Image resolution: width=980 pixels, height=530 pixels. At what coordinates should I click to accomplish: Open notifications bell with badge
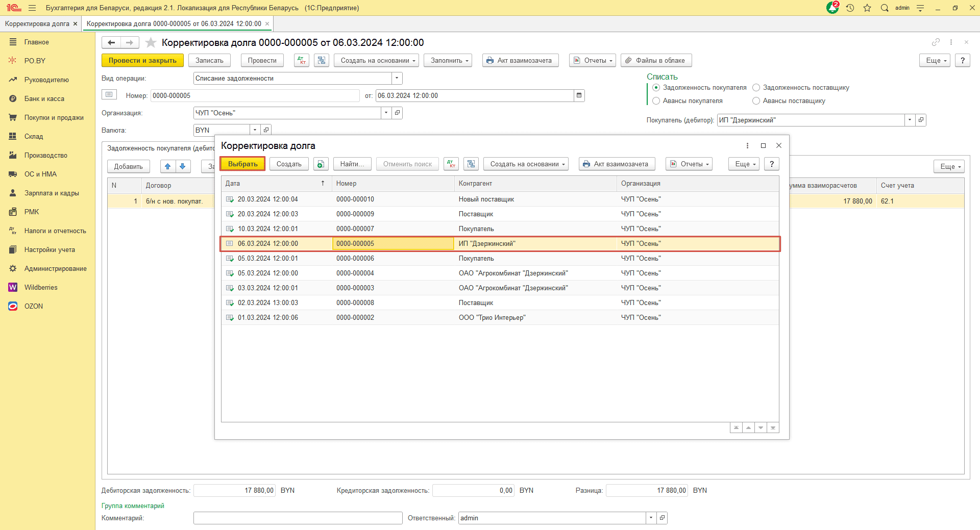(x=832, y=8)
